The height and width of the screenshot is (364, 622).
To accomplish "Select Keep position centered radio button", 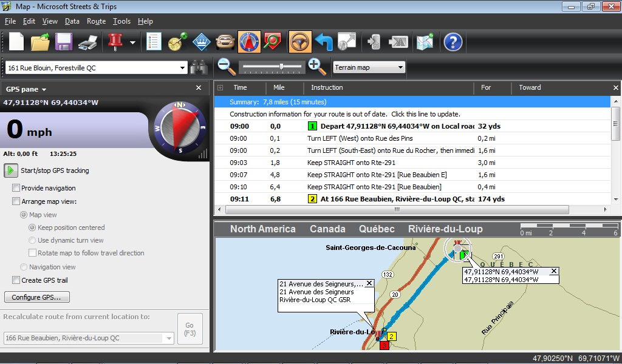I will 32,227.
